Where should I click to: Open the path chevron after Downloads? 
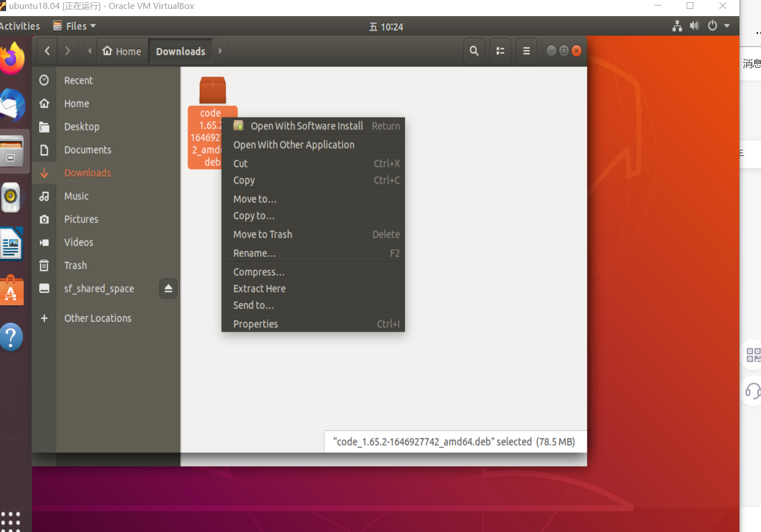point(220,50)
